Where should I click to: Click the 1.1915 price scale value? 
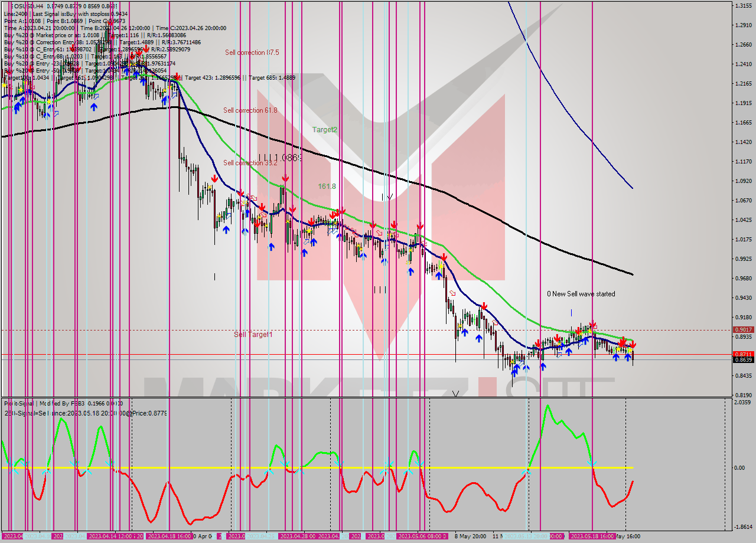pos(743,103)
